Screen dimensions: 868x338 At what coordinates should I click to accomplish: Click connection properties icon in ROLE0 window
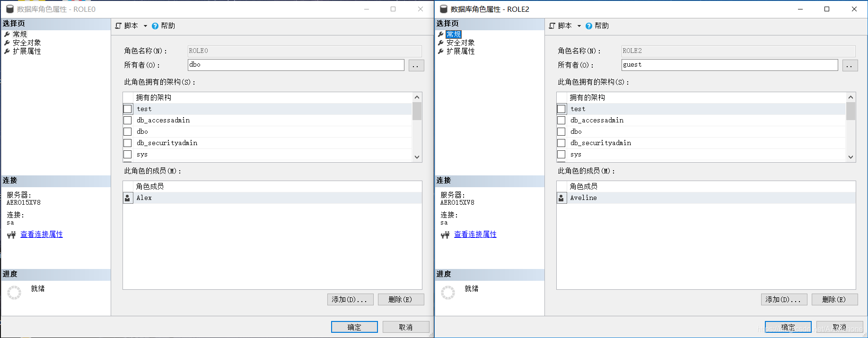click(11, 235)
